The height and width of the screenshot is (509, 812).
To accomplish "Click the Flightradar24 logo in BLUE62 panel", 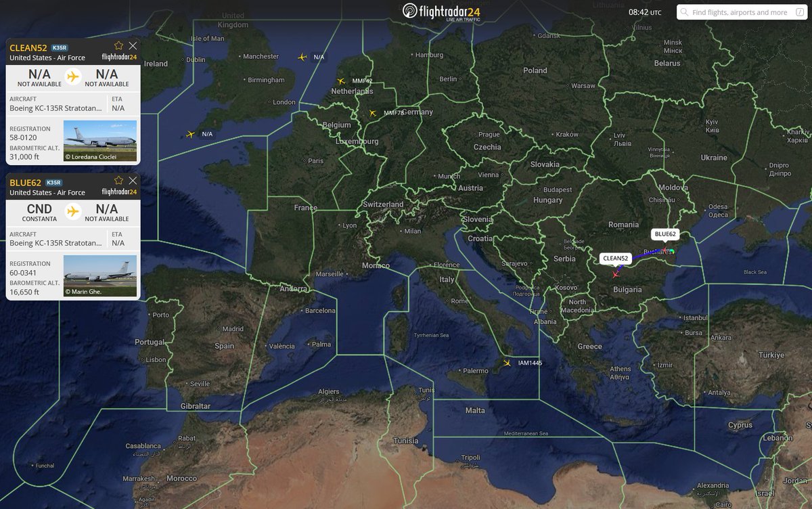I will coord(119,192).
